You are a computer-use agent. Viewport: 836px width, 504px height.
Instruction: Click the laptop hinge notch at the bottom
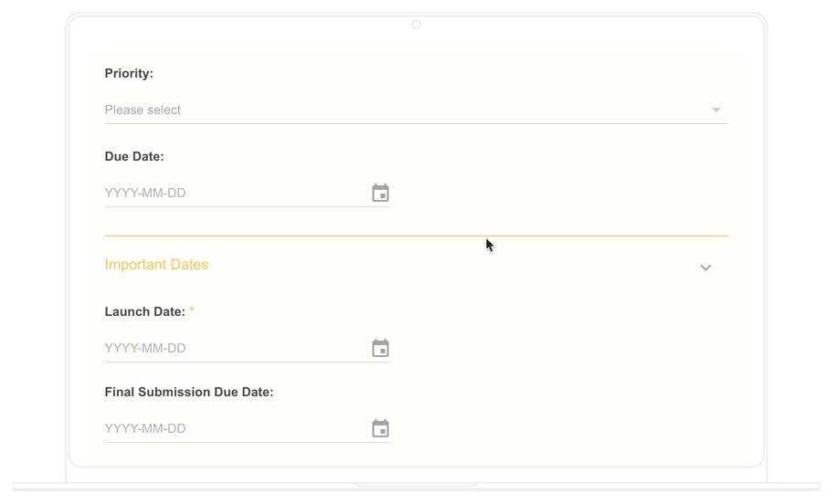click(x=417, y=485)
